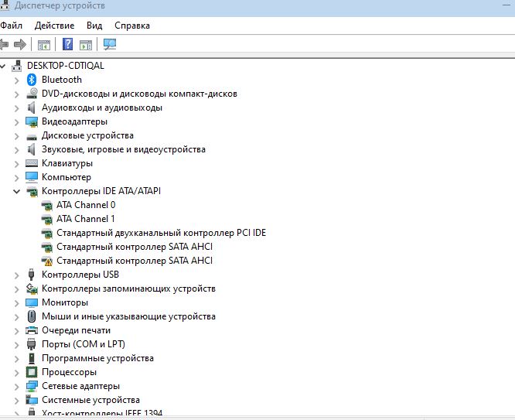Viewport: 515px width, 420px height.
Task: Click the DVD drive category icon
Action: pyautogui.click(x=32, y=94)
